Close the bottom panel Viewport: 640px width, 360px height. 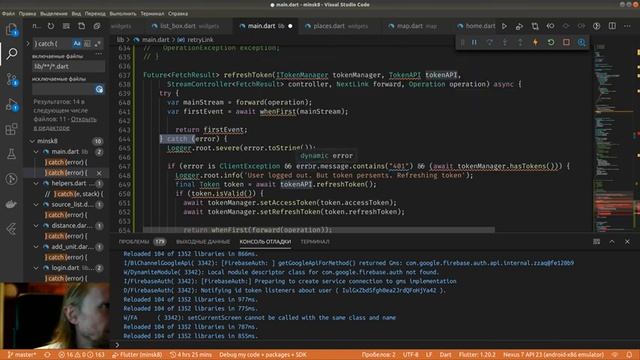click(x=627, y=242)
